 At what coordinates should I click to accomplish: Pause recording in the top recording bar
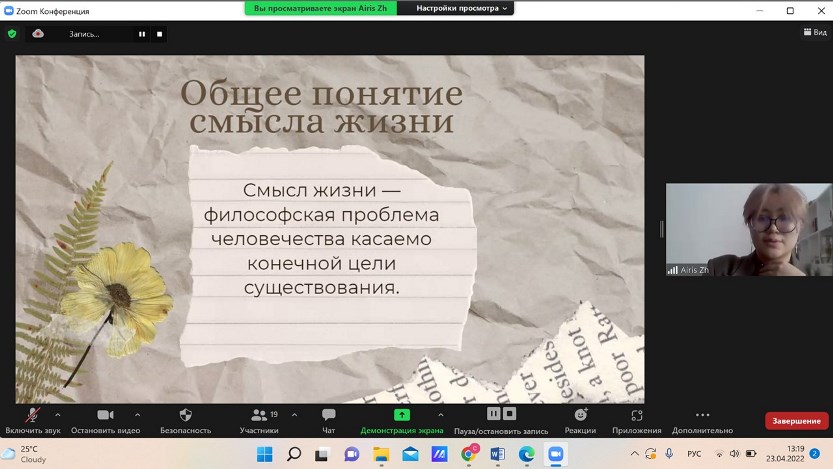click(142, 34)
